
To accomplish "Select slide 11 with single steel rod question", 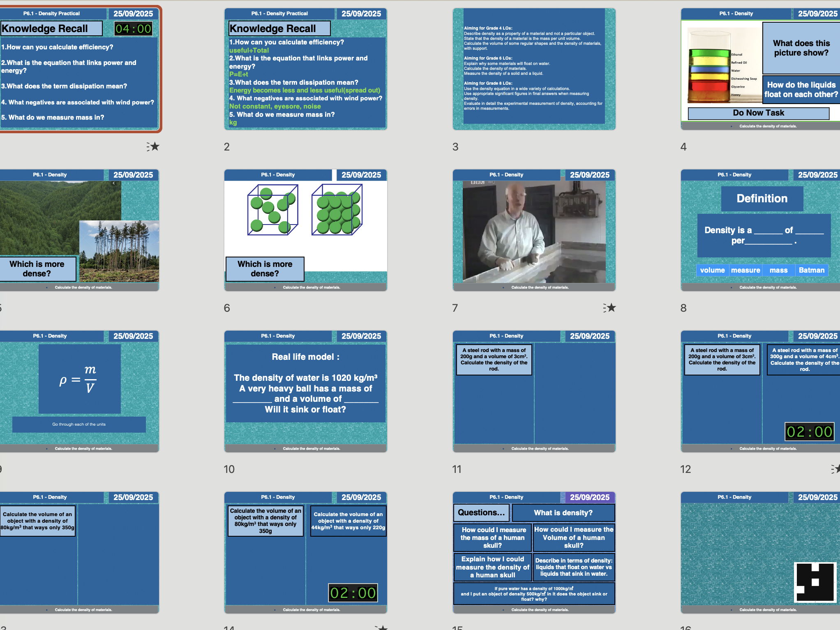I will click(534, 391).
